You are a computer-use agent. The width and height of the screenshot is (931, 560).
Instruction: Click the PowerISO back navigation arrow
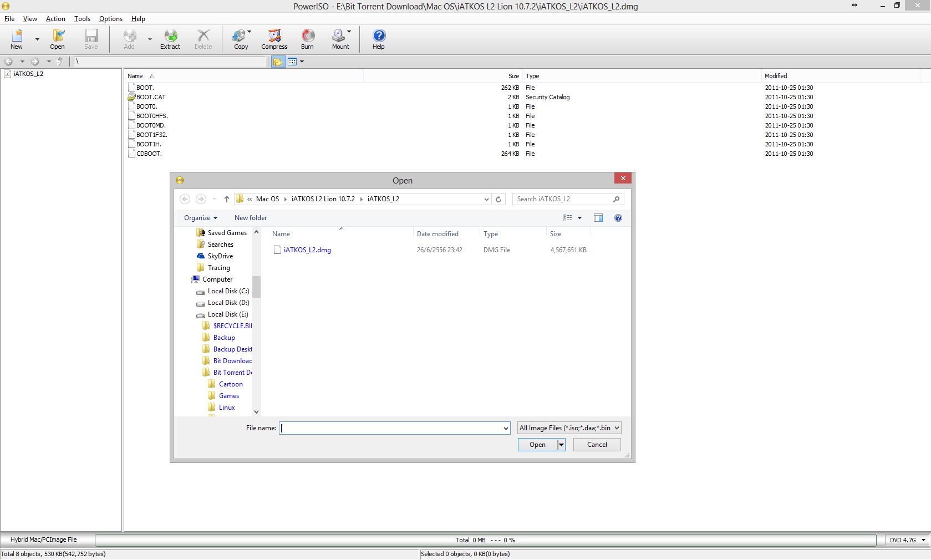click(9, 62)
